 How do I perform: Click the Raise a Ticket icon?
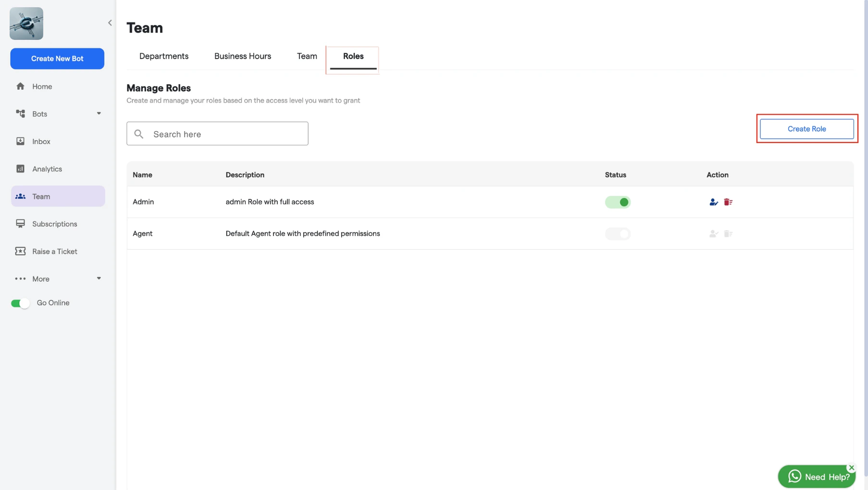point(20,251)
